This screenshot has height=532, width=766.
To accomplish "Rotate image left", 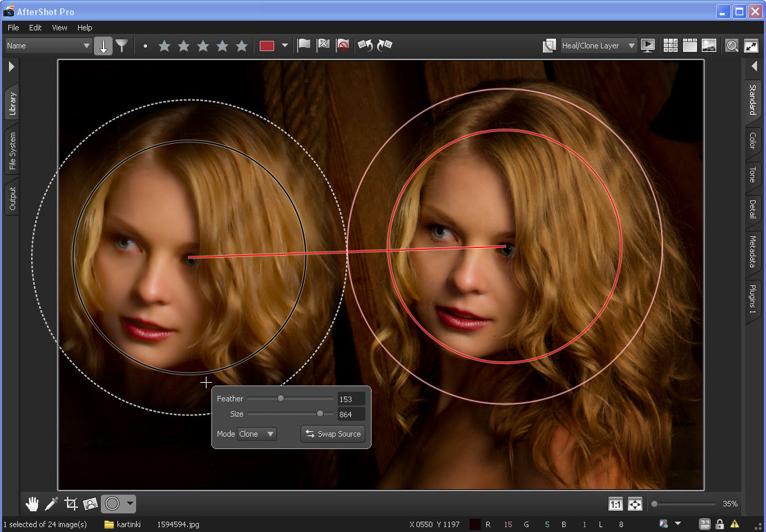I will click(365, 46).
